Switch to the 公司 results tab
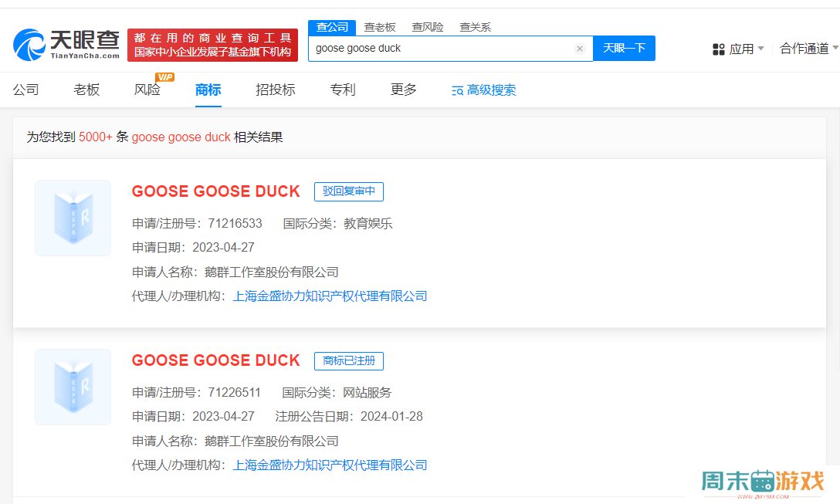The height and width of the screenshot is (504, 840). coord(25,90)
